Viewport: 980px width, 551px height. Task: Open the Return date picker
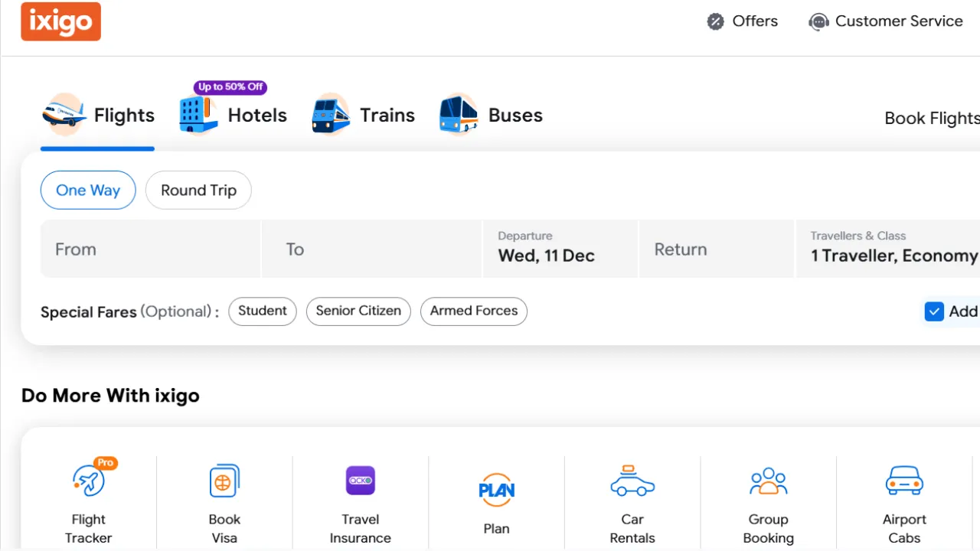717,249
